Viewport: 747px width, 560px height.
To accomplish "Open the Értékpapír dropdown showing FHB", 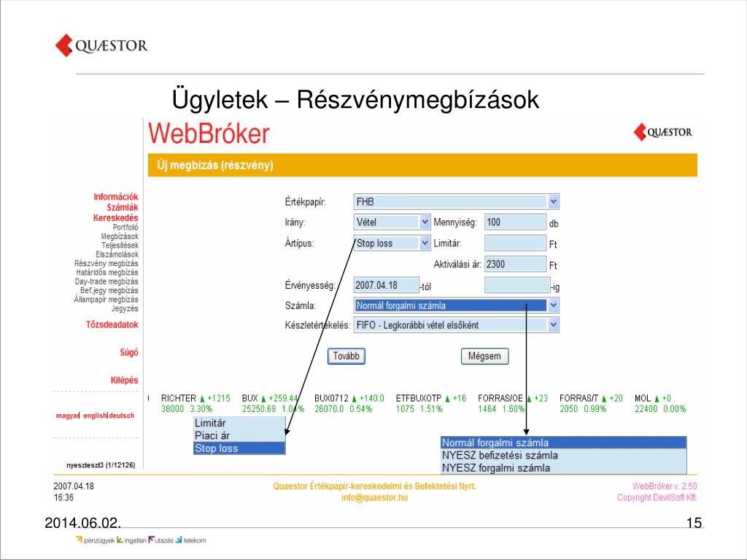I will click(x=457, y=201).
